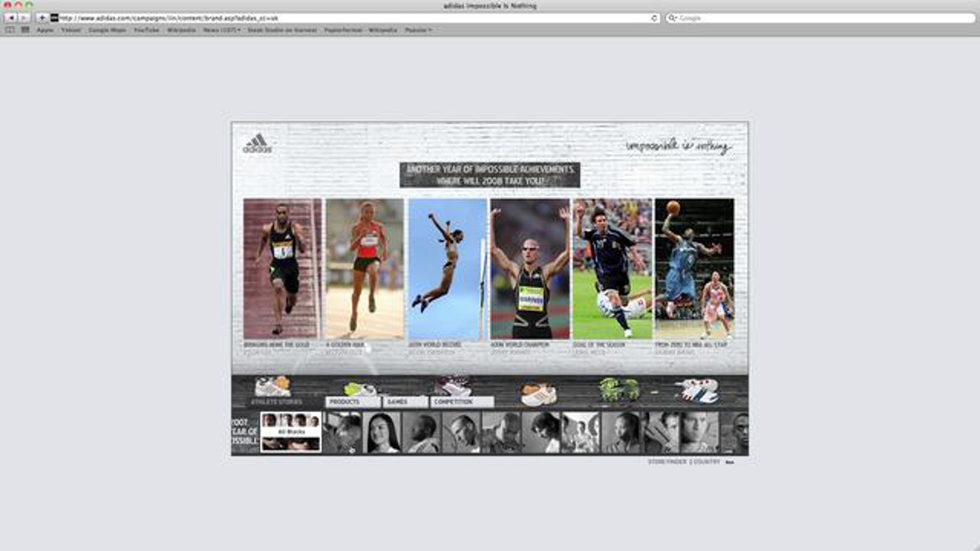Click the adidas logo on the page
Screen dimensions: 980x551
(x=258, y=144)
